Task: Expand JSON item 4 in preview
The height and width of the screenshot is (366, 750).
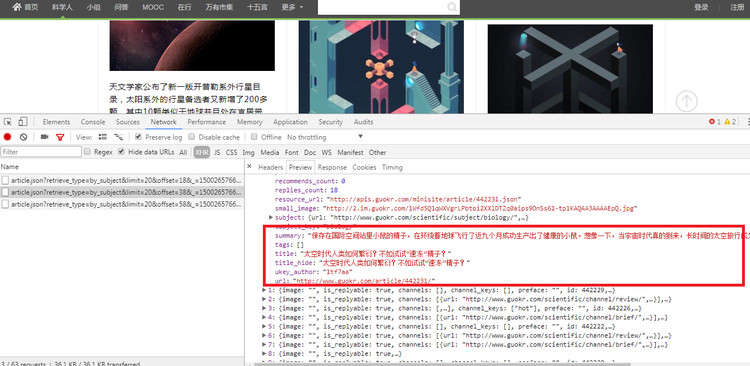Action: 265,318
